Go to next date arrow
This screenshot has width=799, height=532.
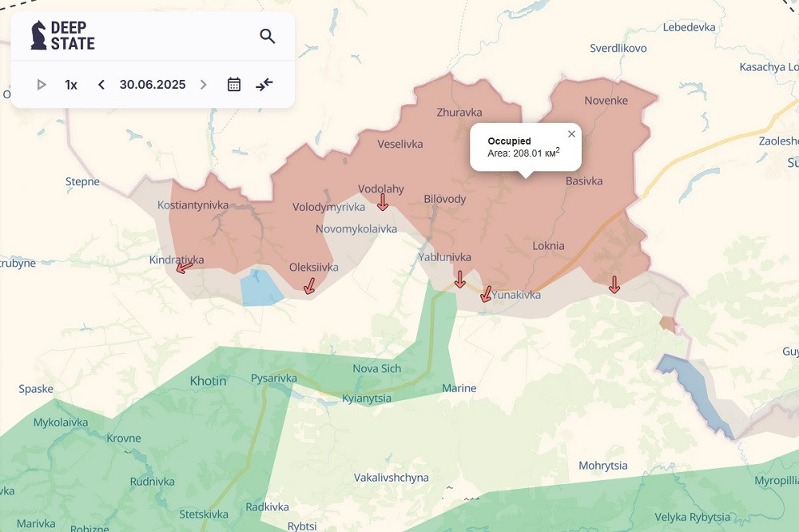point(203,85)
